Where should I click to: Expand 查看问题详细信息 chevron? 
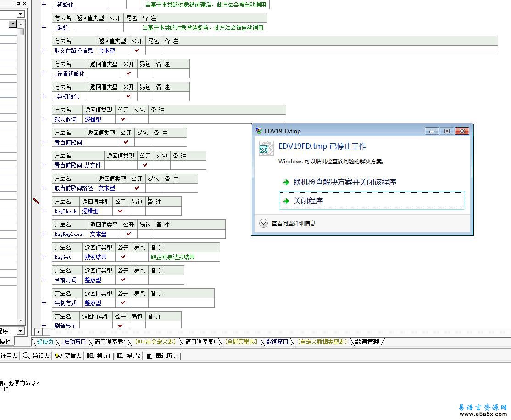pyautogui.click(x=263, y=224)
